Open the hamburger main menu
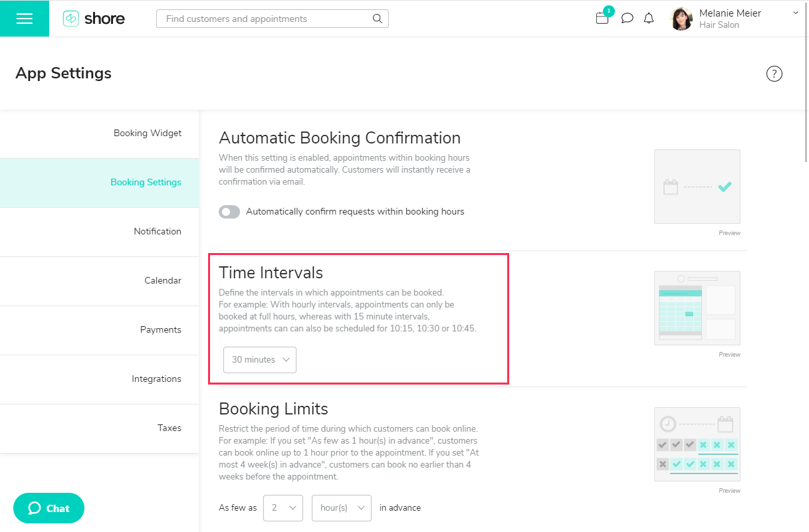This screenshot has width=809, height=532. (25, 19)
